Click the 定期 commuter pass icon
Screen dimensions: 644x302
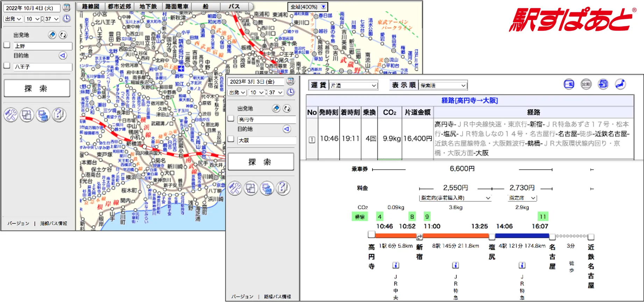pos(586,84)
